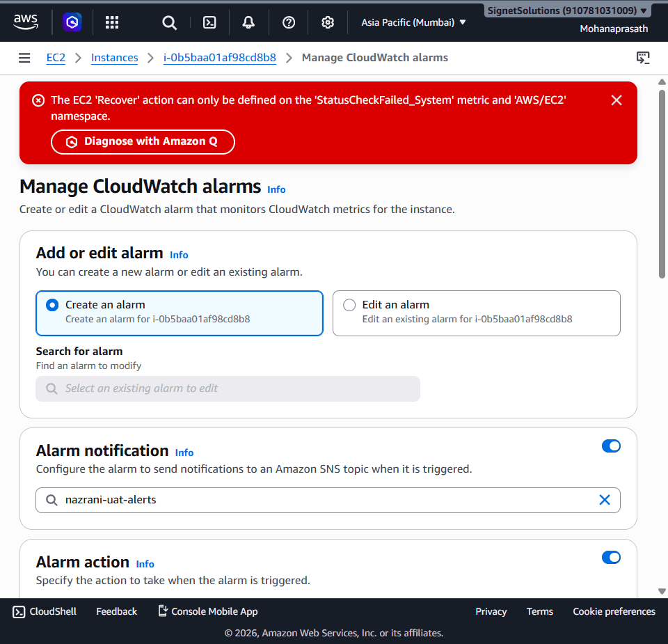
Task: Open the SignetSolutions account dropdown
Action: 567,10
